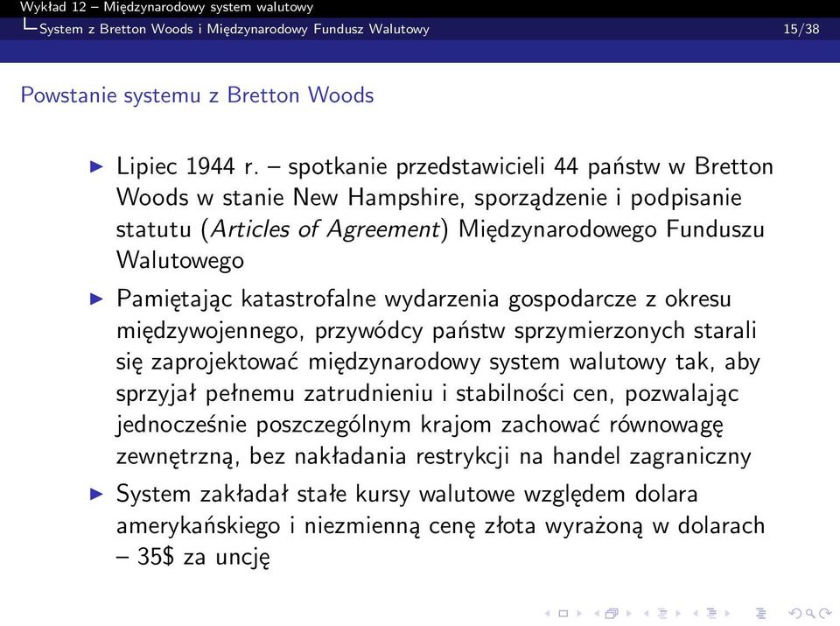
Task: Jump to previous subsection using its left arrow
Action: tap(646, 614)
